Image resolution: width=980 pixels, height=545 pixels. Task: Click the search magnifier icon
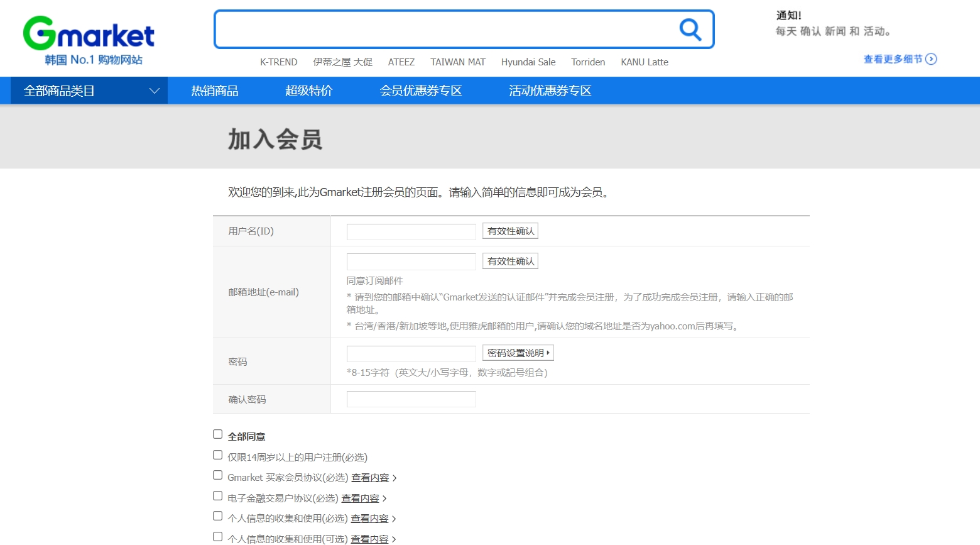click(690, 29)
